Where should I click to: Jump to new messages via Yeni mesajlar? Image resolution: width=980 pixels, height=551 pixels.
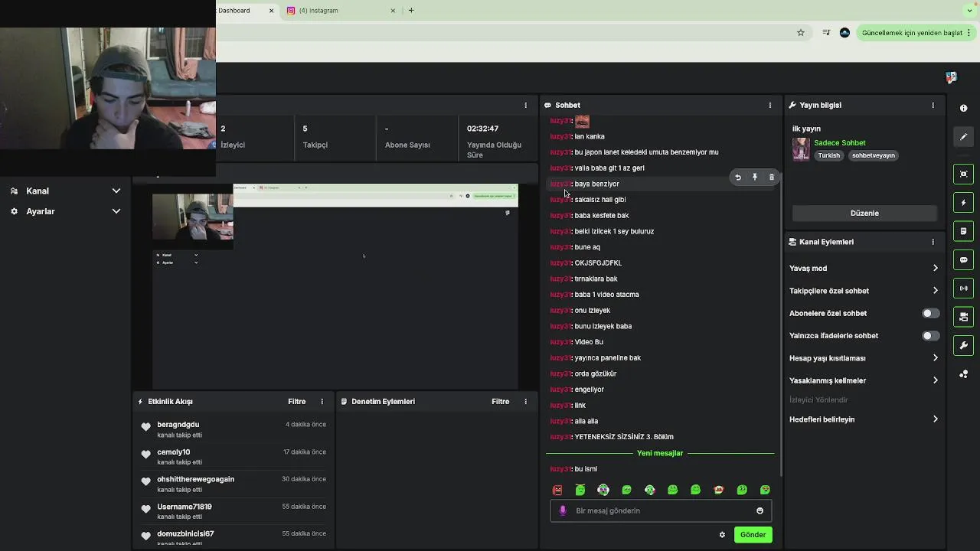point(660,454)
